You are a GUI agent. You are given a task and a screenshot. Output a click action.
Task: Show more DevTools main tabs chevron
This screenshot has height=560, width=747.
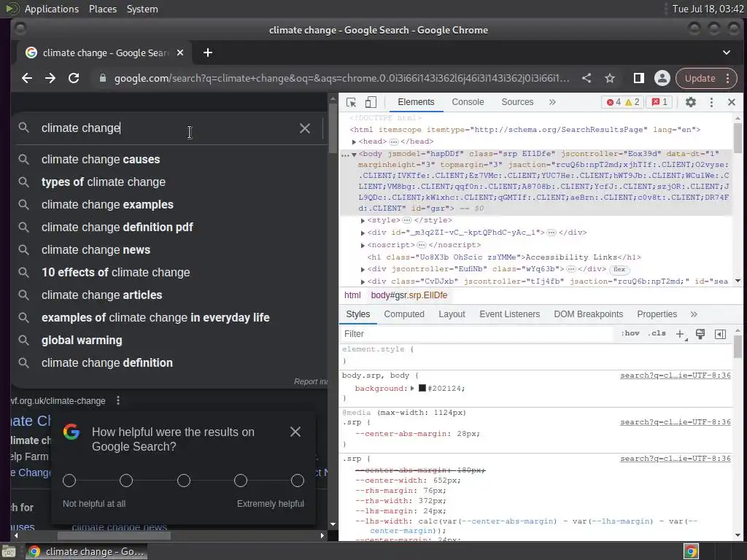click(552, 102)
